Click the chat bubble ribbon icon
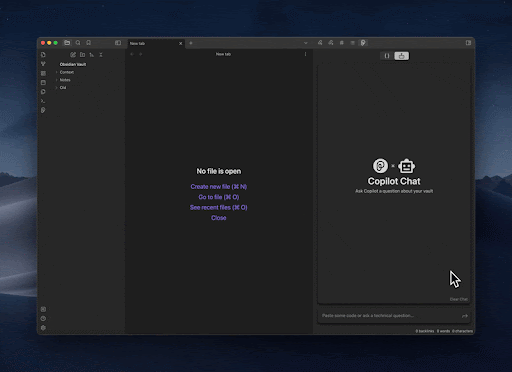This screenshot has width=512, height=372. (43, 92)
